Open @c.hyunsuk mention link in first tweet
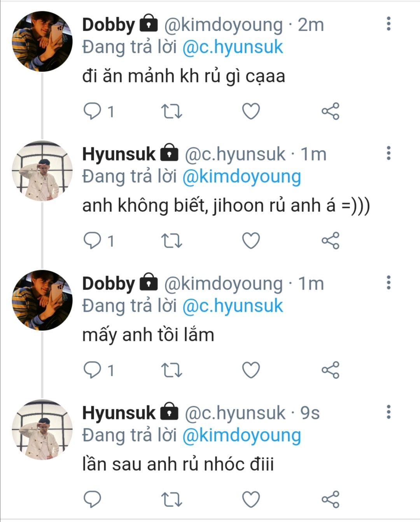The width and height of the screenshot is (420, 522). [x=233, y=47]
